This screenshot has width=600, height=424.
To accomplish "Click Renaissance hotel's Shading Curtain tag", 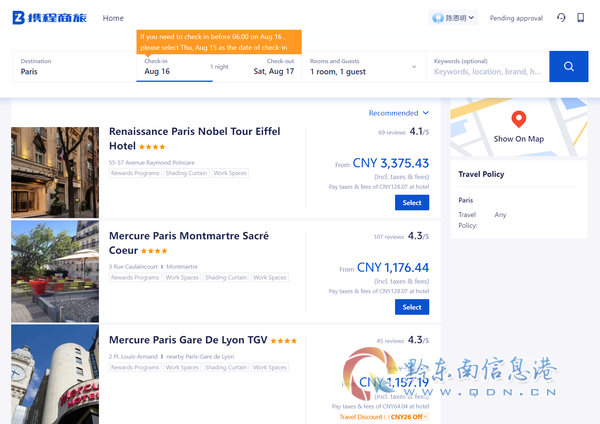I will pyautogui.click(x=186, y=173).
